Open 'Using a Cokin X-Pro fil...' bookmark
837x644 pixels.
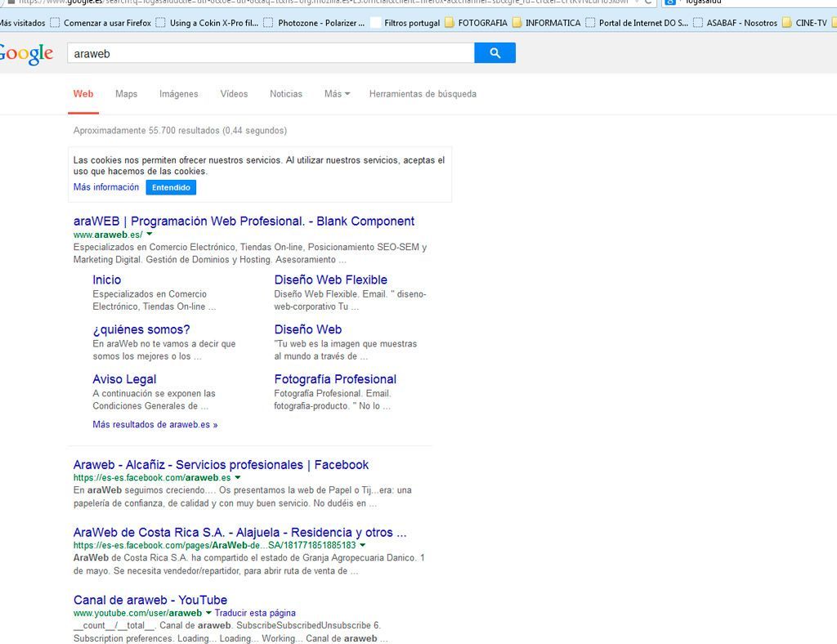208,22
